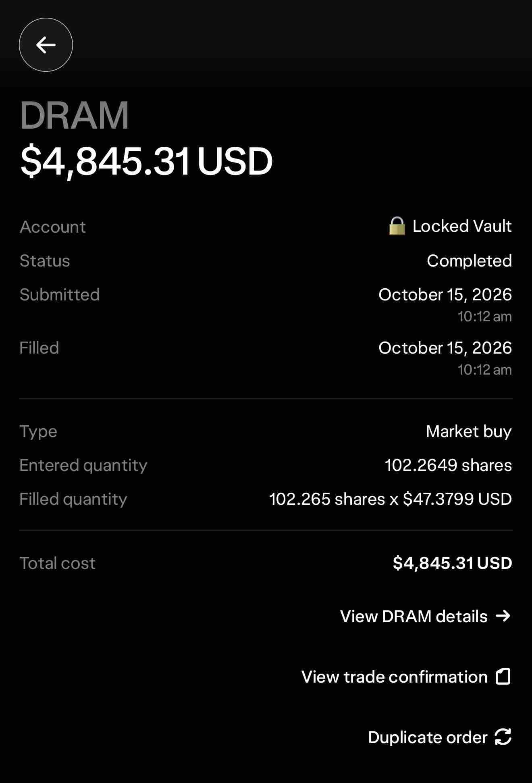This screenshot has height=783, width=532.
Task: Click the Completed status value
Action: pos(469,261)
